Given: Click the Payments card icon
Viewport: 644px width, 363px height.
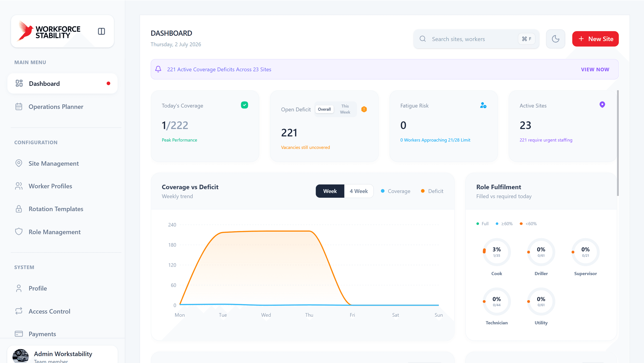Looking at the screenshot, I should pos(19,334).
